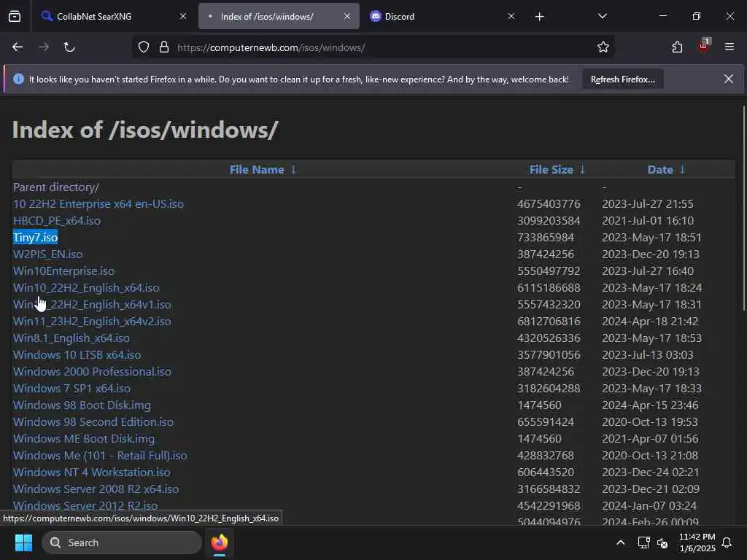Sort by File Size column header
The width and height of the screenshot is (747, 560).
(x=551, y=169)
